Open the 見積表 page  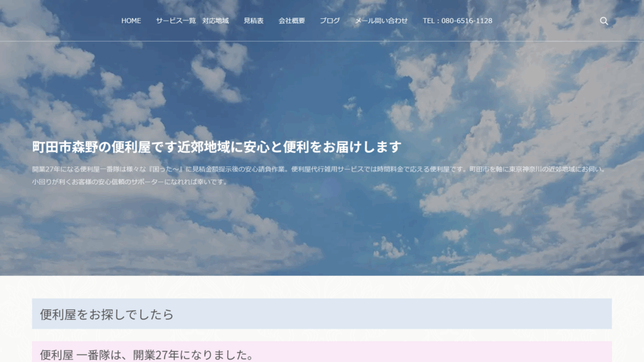pos(253,21)
